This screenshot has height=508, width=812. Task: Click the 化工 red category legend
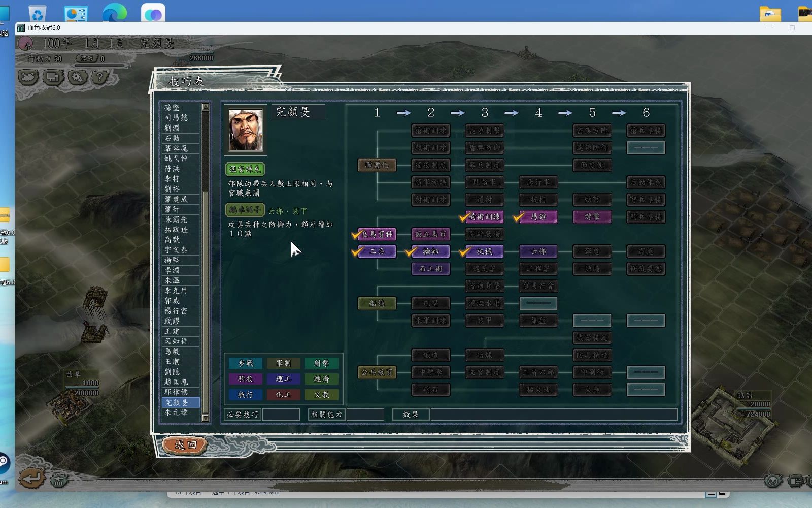[x=283, y=395]
